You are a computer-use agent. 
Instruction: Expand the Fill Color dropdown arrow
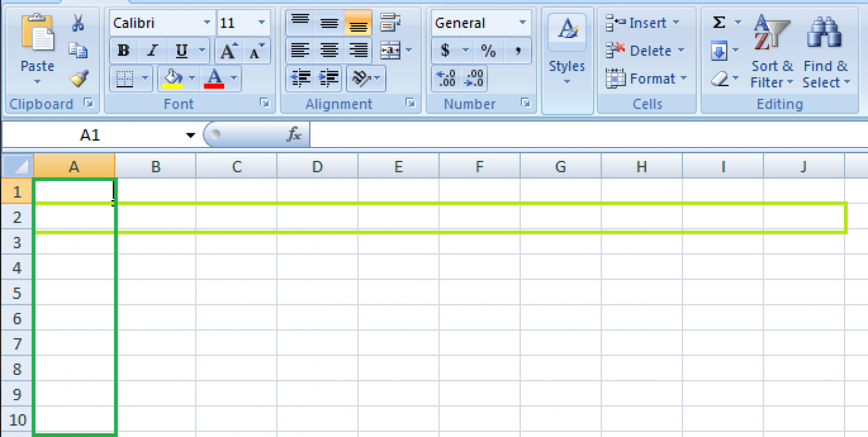pos(191,78)
